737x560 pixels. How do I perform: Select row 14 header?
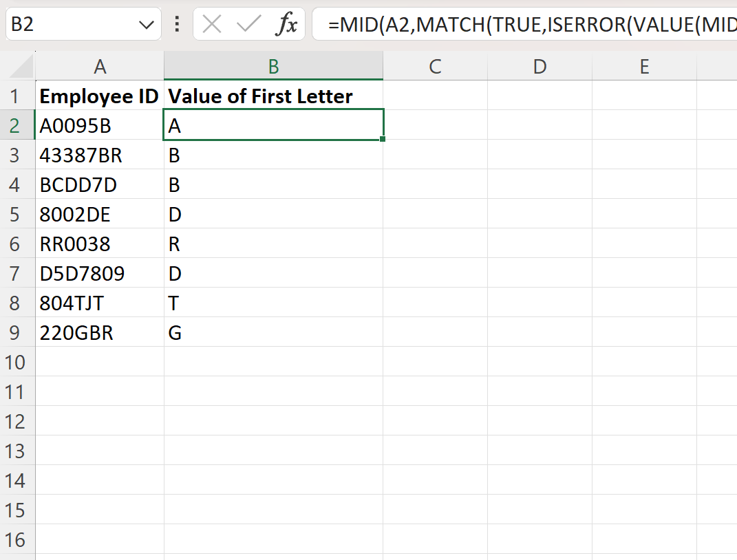[17, 481]
